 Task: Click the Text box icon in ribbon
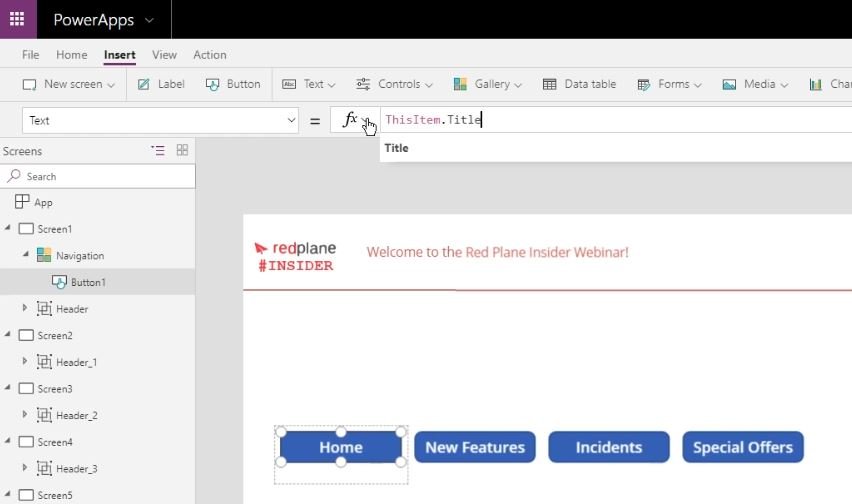(x=289, y=84)
